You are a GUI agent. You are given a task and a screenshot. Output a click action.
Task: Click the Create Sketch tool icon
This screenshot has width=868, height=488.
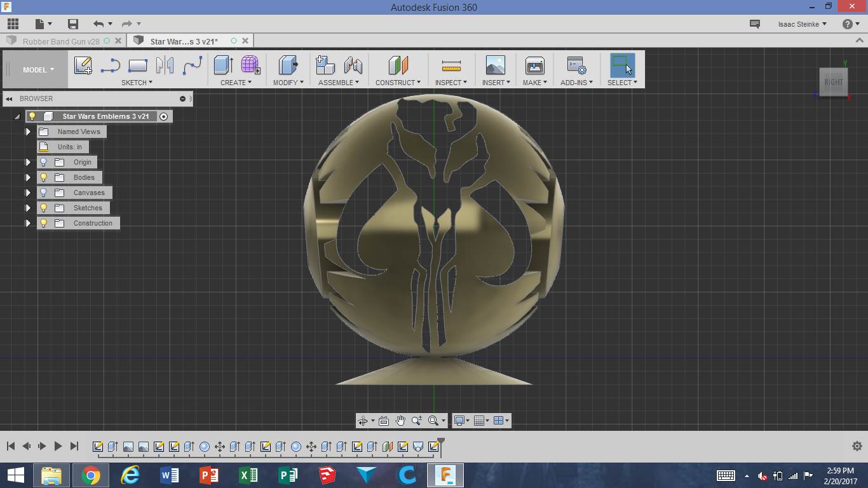(83, 65)
